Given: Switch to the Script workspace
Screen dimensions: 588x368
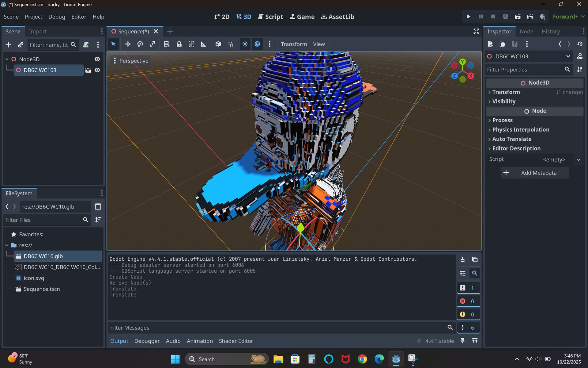Looking at the screenshot, I should [x=270, y=17].
